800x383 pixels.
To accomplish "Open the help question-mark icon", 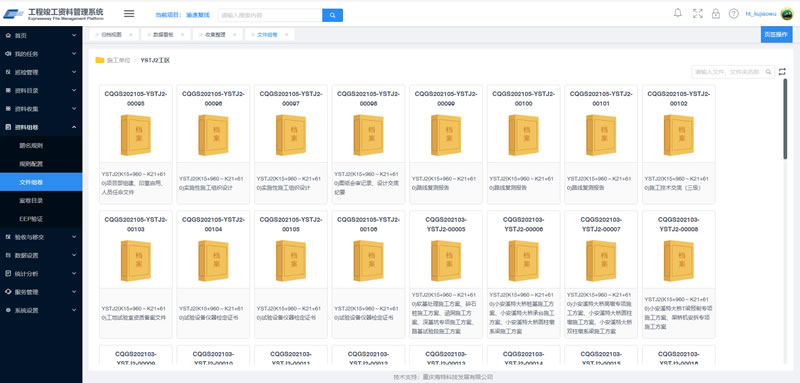I will tap(733, 14).
